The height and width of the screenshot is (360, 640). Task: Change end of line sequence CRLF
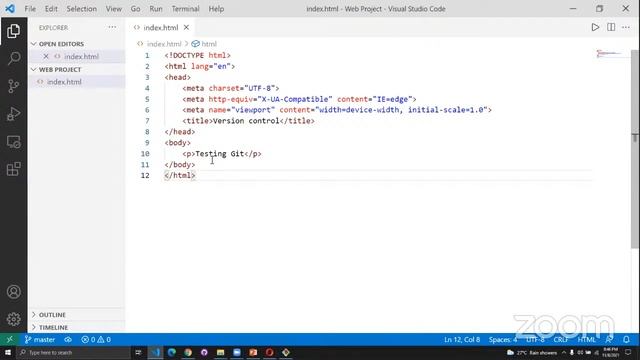(561, 340)
